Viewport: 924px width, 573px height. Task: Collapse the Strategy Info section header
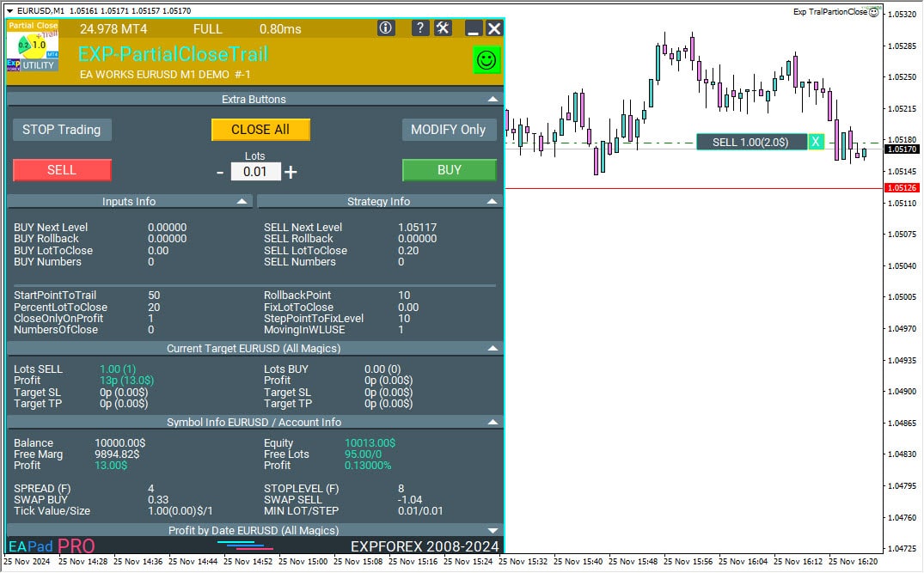pos(493,202)
